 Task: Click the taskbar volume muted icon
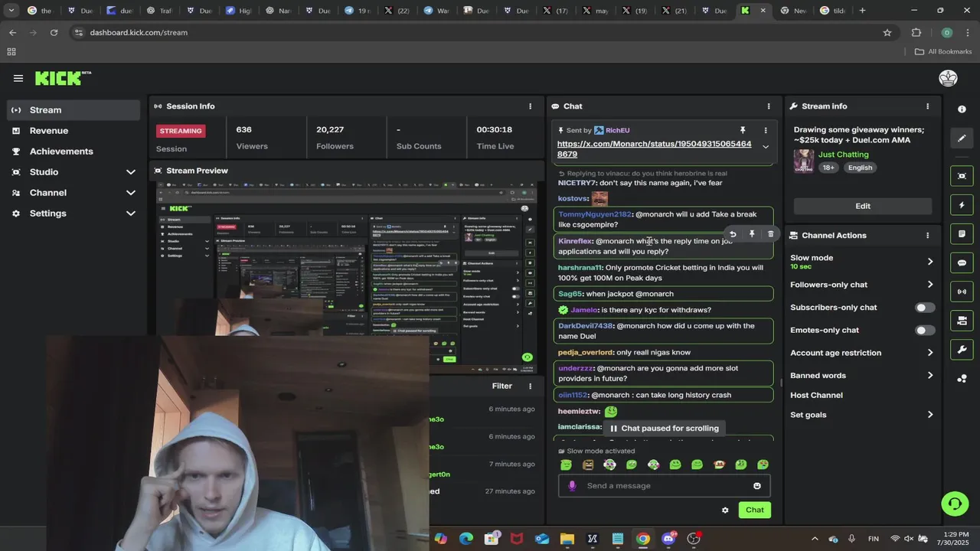[x=910, y=539]
